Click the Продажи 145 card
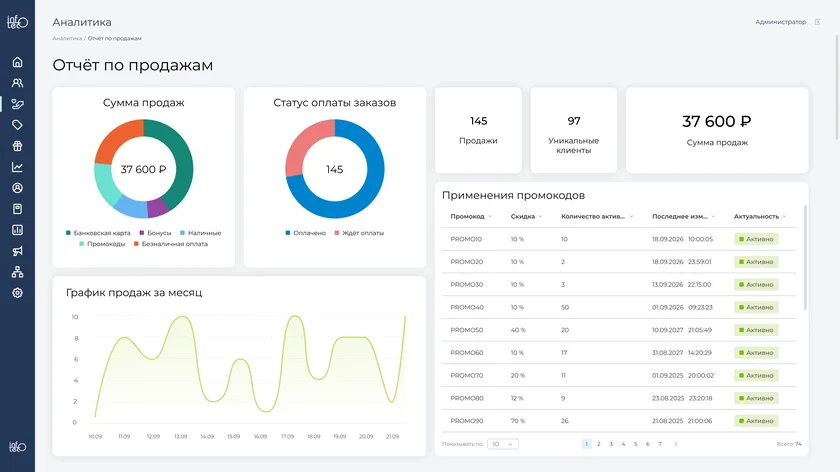The height and width of the screenshot is (472, 840). pos(478,130)
